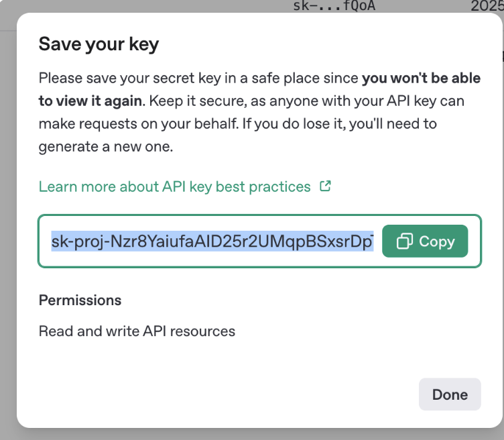Click the generate a new one text
This screenshot has width=504, height=440.
[x=106, y=147]
